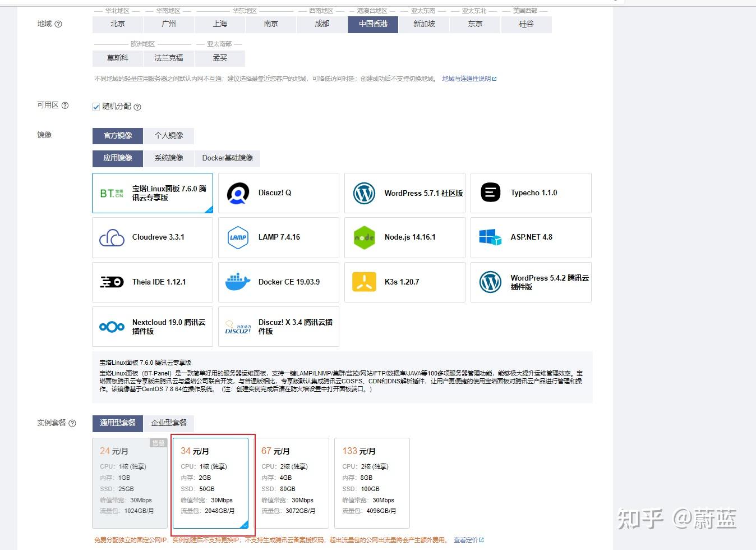Image resolution: width=756 pixels, height=550 pixels.
Task: Select the 67 元/月 plan card
Action: click(292, 483)
